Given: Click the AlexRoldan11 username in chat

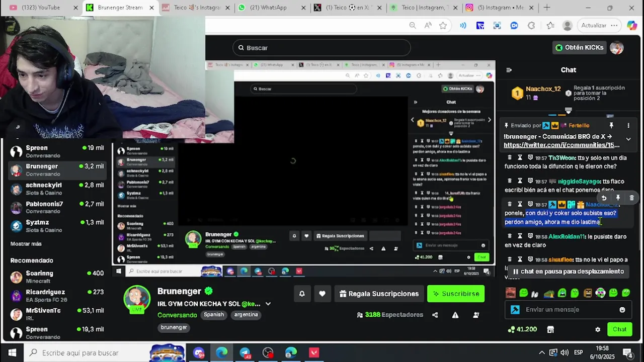Looking at the screenshot, I should coord(567,236).
